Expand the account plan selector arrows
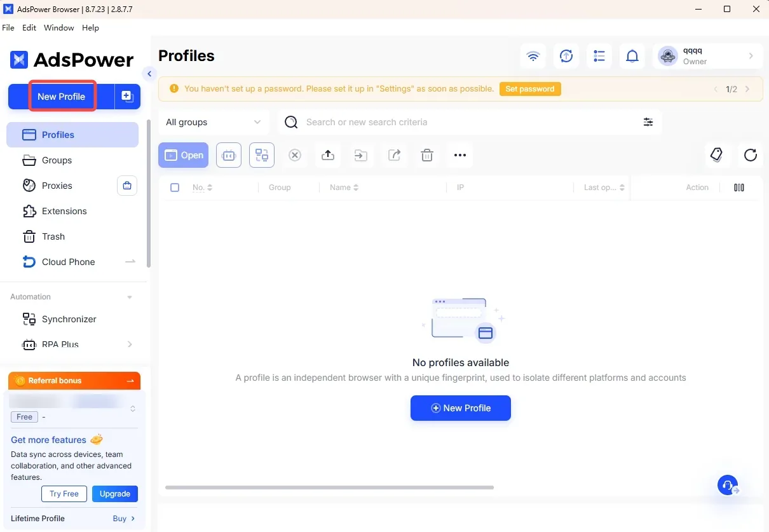 point(133,409)
